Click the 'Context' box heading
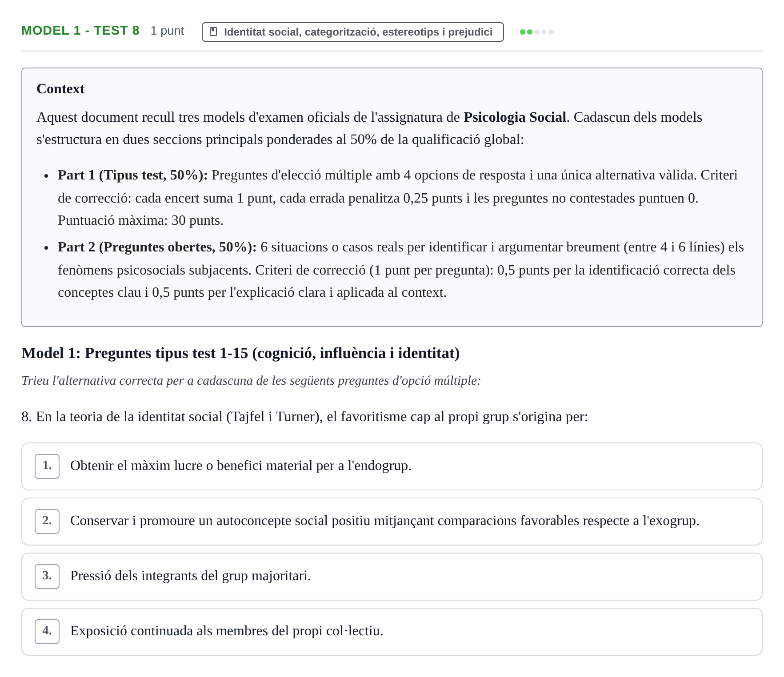Viewport: 784px width, 677px height. click(x=60, y=89)
